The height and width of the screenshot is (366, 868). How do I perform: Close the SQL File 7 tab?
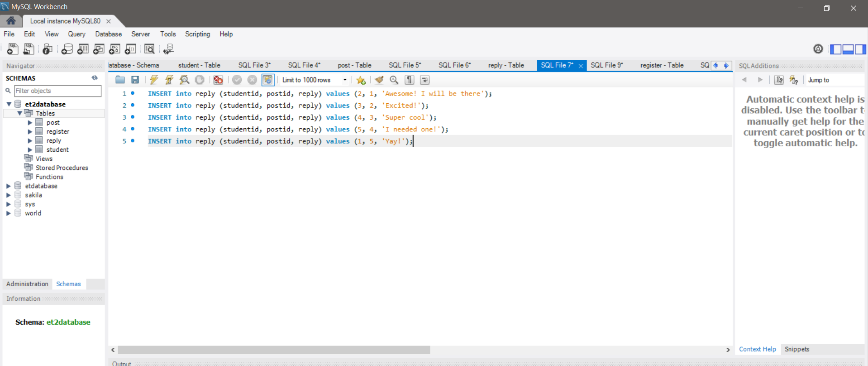point(581,66)
